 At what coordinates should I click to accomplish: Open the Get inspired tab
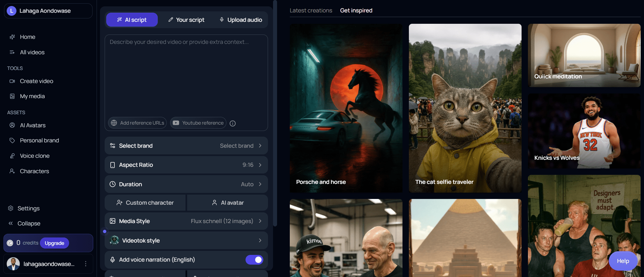356,10
